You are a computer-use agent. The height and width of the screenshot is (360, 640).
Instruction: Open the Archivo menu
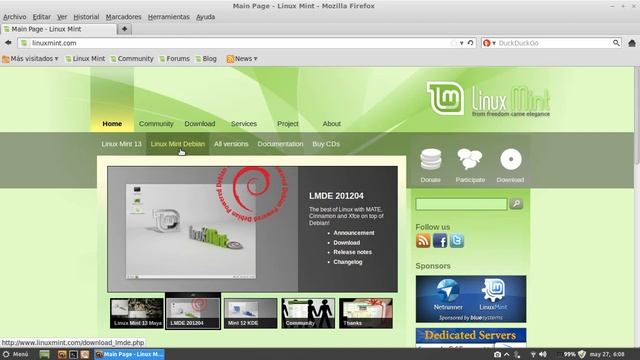(x=15, y=17)
